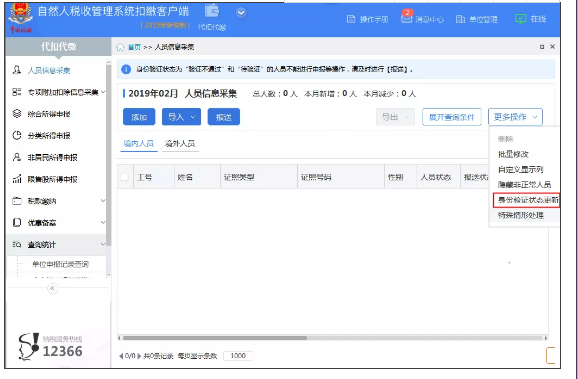Click the 代扣代缴 wallet icon in header
Viewport: 578px width, 379px height.
212,10
